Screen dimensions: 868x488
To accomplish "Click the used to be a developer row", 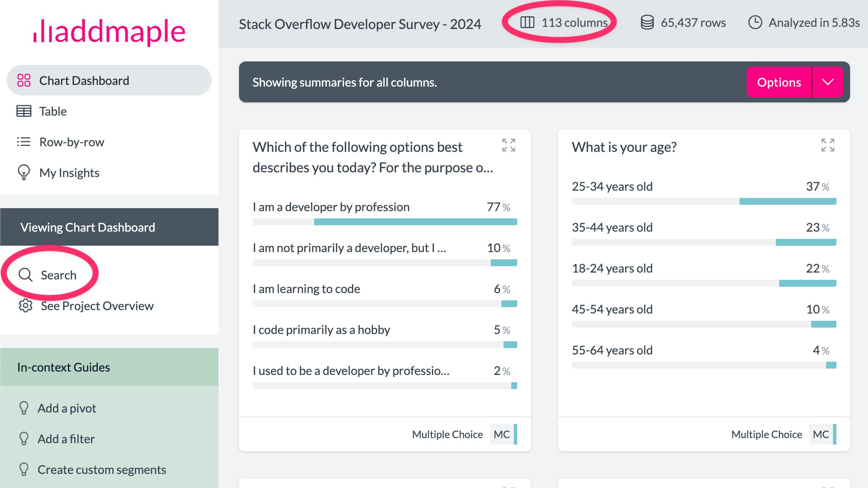I will point(385,377).
